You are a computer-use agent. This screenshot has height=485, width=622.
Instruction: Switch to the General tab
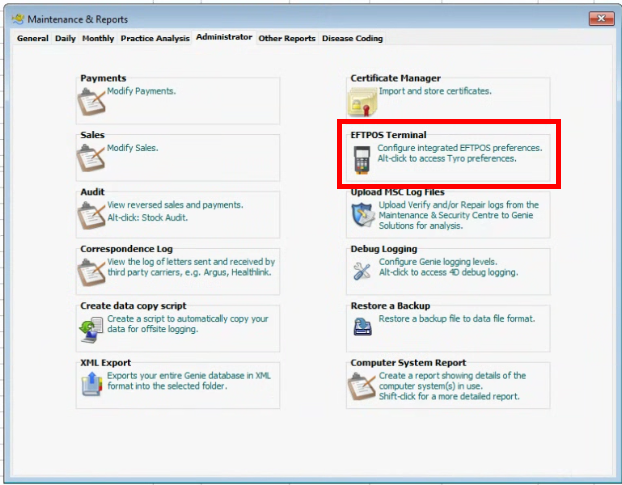click(x=32, y=39)
